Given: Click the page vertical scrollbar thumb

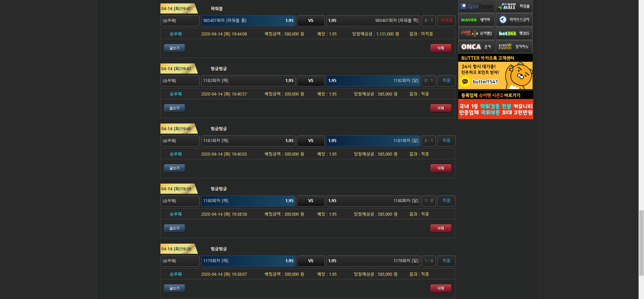Looking at the screenshot, I should 641,243.
